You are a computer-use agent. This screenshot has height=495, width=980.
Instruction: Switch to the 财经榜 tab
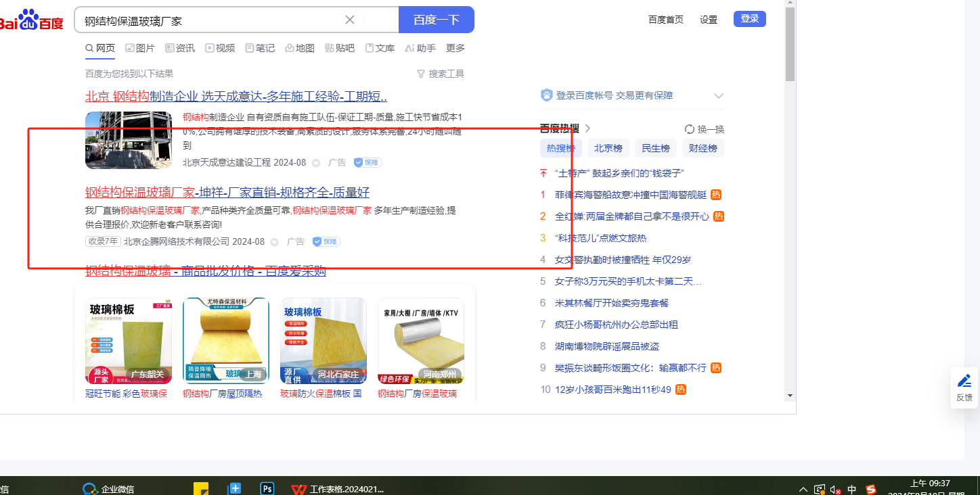(703, 148)
